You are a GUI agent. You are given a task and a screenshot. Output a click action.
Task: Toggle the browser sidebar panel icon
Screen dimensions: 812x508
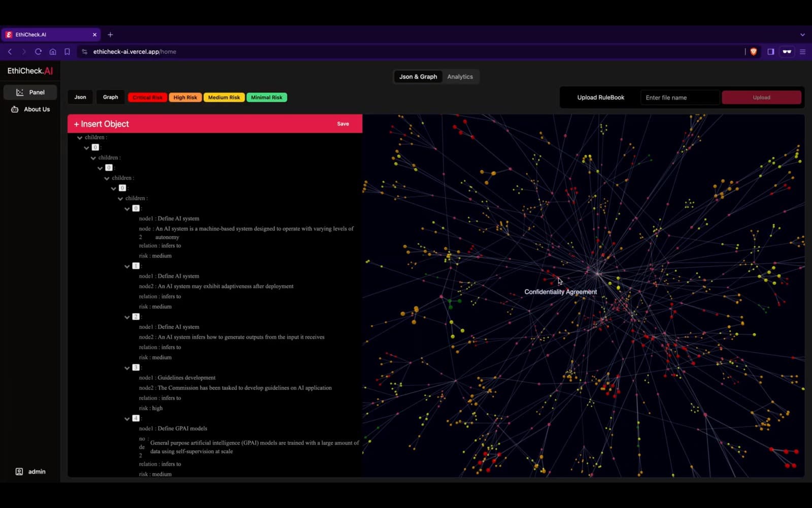pos(770,51)
